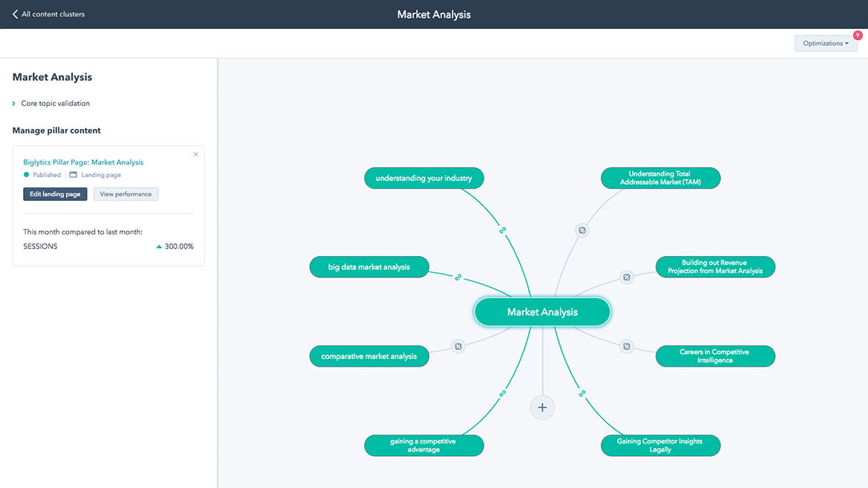The image size is (868, 488).
Task: Click broken link icon on Total Addressable Market branch
Action: [582, 231]
